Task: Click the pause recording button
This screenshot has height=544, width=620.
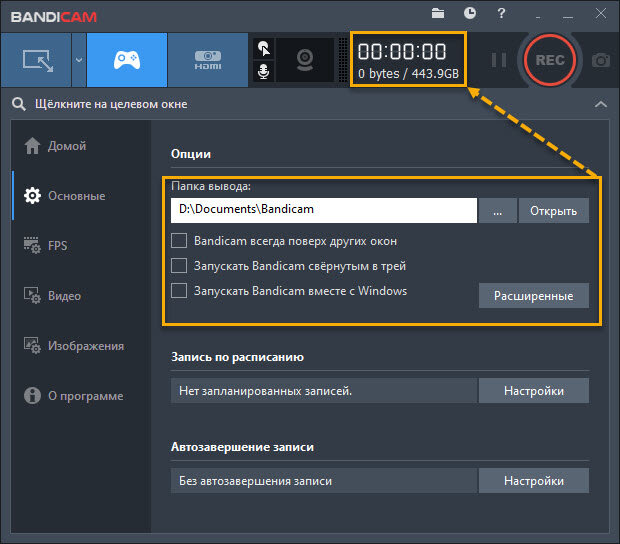Action: click(x=499, y=60)
